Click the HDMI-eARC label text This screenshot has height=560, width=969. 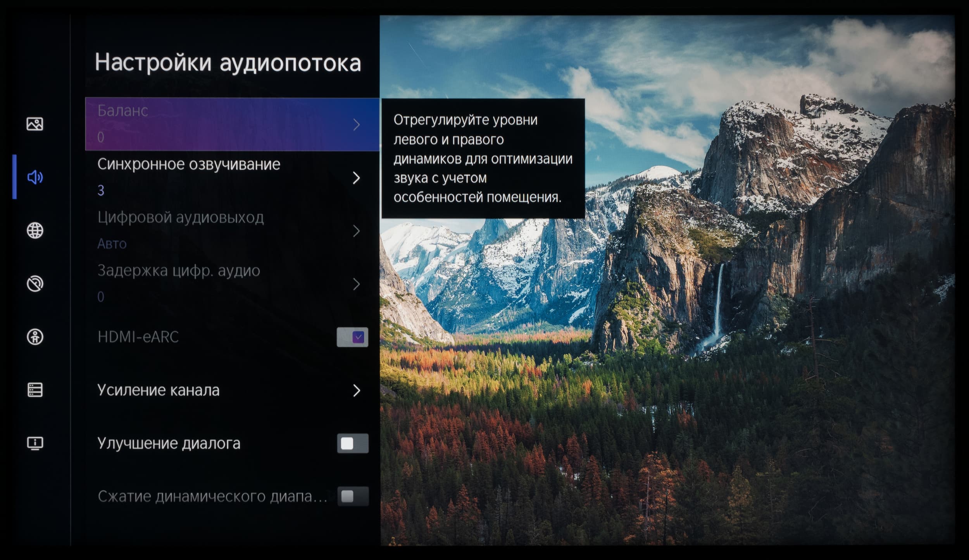pyautogui.click(x=138, y=337)
